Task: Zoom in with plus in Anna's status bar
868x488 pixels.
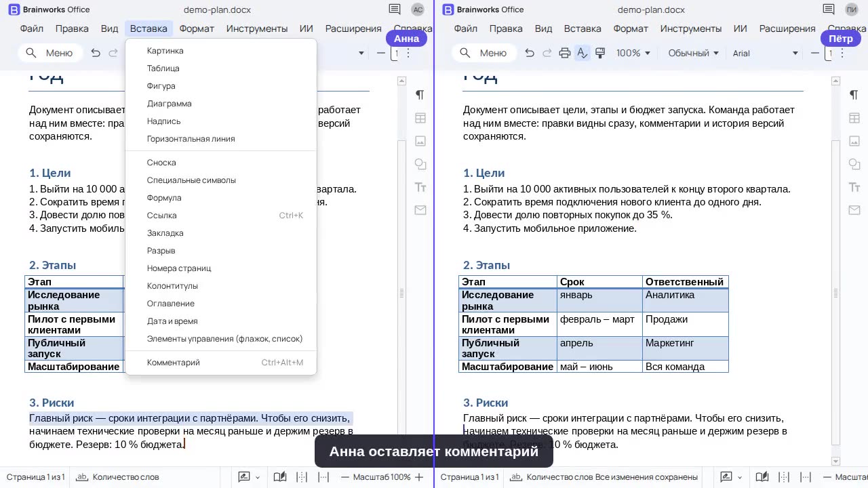Action: click(x=419, y=477)
